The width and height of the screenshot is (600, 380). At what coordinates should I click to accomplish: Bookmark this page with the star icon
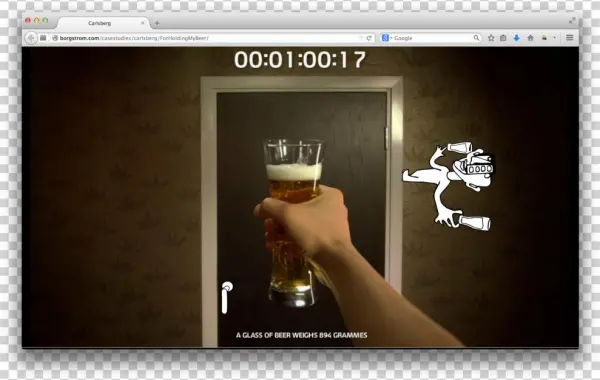click(491, 38)
